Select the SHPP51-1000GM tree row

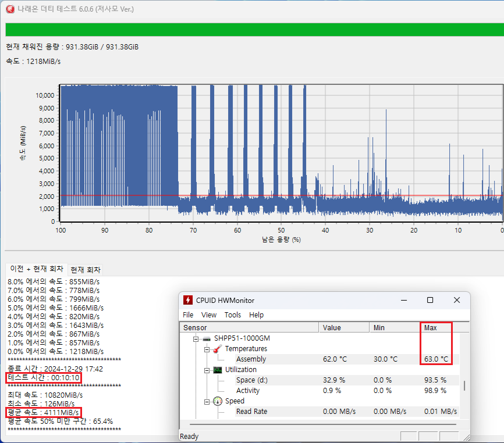[x=242, y=338]
